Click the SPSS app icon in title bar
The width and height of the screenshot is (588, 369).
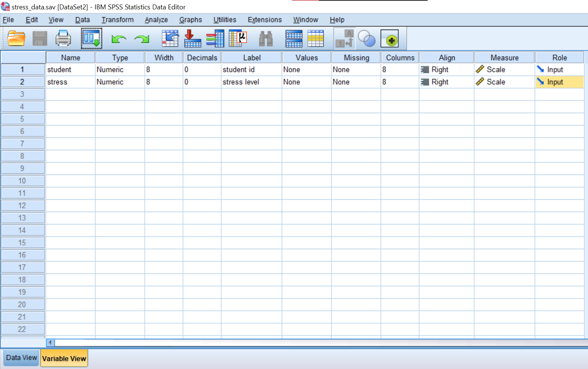coord(5,6)
